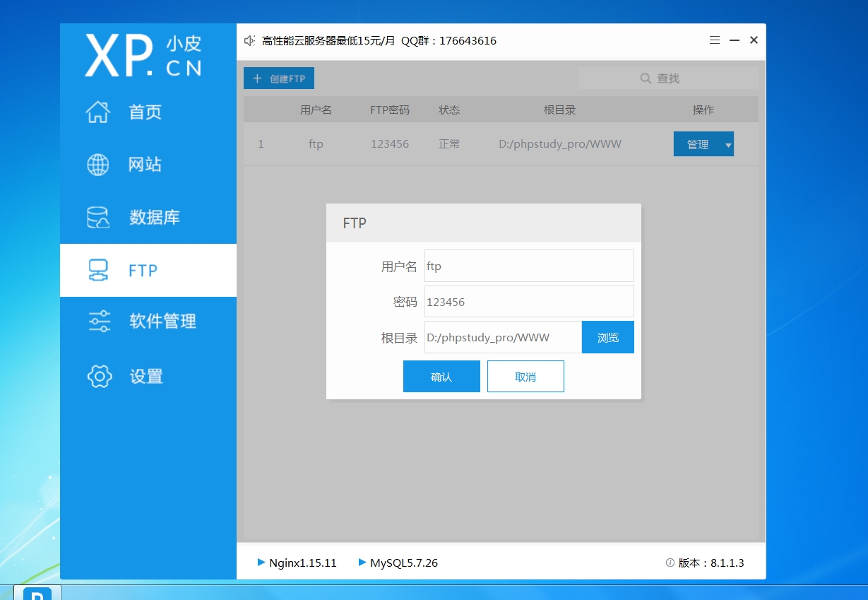Click the 浏览 browse button
868x600 pixels.
(x=608, y=337)
